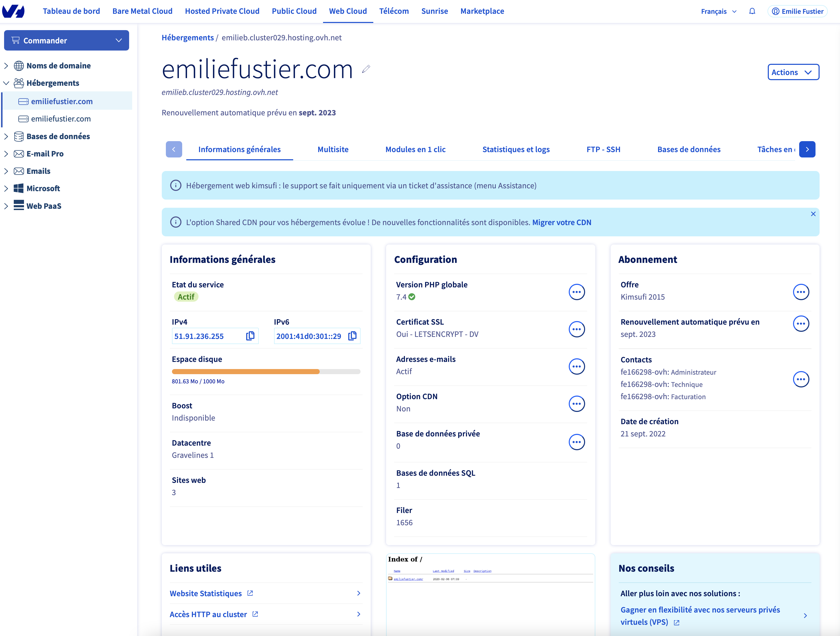Expand the Commander order dropdown

click(x=66, y=40)
